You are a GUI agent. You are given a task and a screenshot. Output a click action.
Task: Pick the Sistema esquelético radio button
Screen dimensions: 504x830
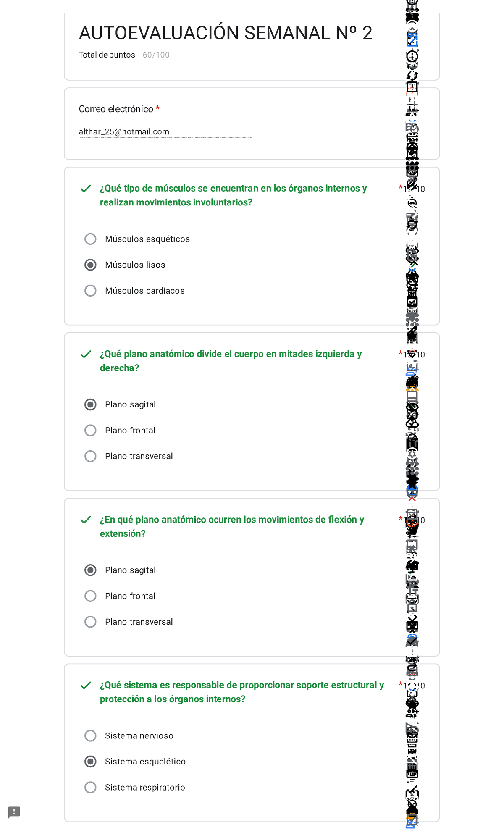[90, 762]
